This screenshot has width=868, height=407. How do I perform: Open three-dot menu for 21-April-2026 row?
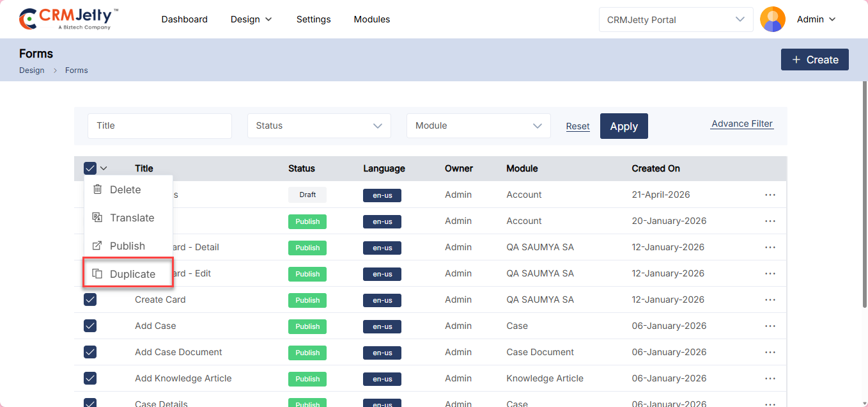770,195
